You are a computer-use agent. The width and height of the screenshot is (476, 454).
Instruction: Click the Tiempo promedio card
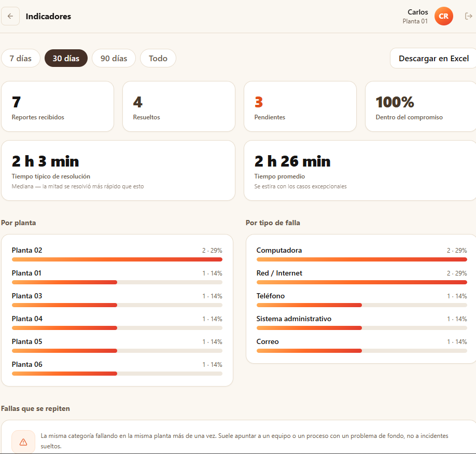coord(360,170)
